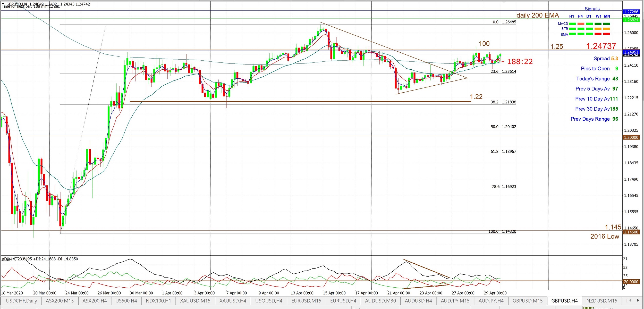Click the 'Today's Range 48' readout
644x309 pixels.
click(x=597, y=79)
